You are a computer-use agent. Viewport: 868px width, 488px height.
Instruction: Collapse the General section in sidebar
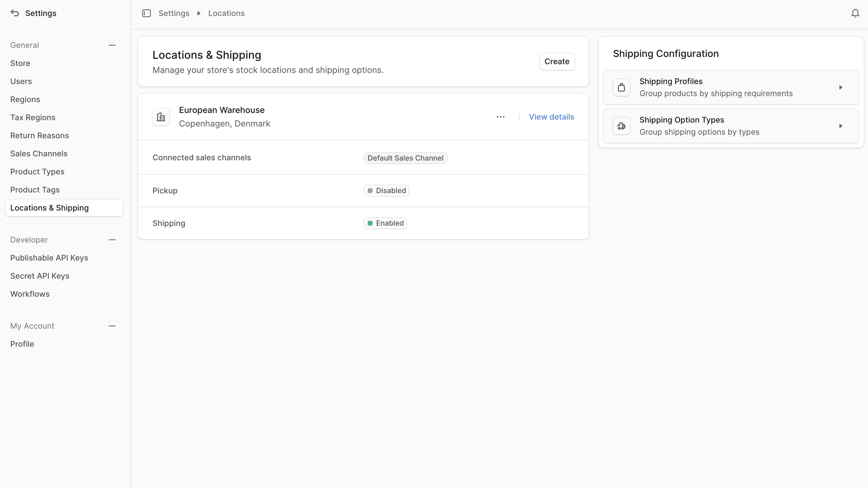pyautogui.click(x=112, y=45)
